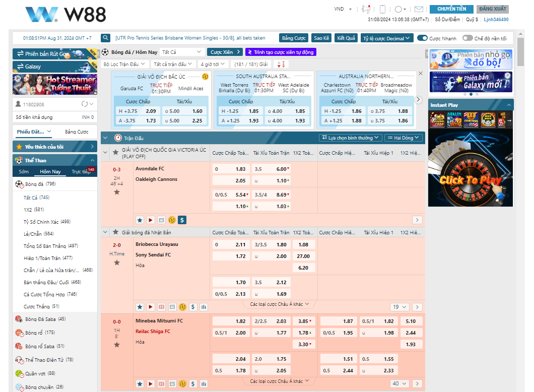
Task: Favorite the Minebea Mitsumi FC match star
Action: [x=117, y=345]
